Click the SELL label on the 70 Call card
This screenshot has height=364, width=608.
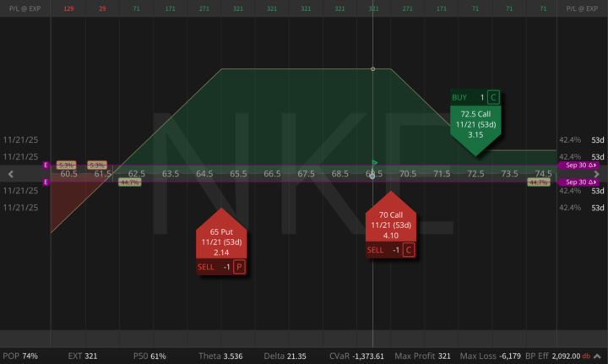coord(375,250)
